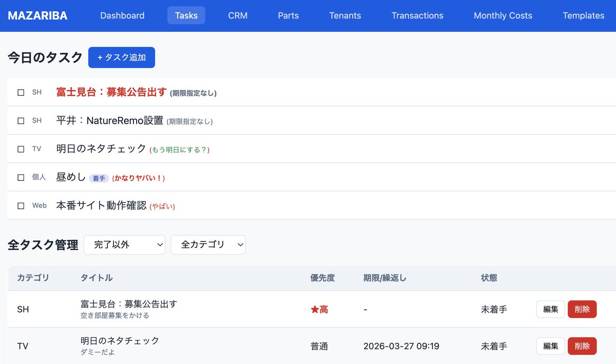Open the Templates section

[x=583, y=15]
